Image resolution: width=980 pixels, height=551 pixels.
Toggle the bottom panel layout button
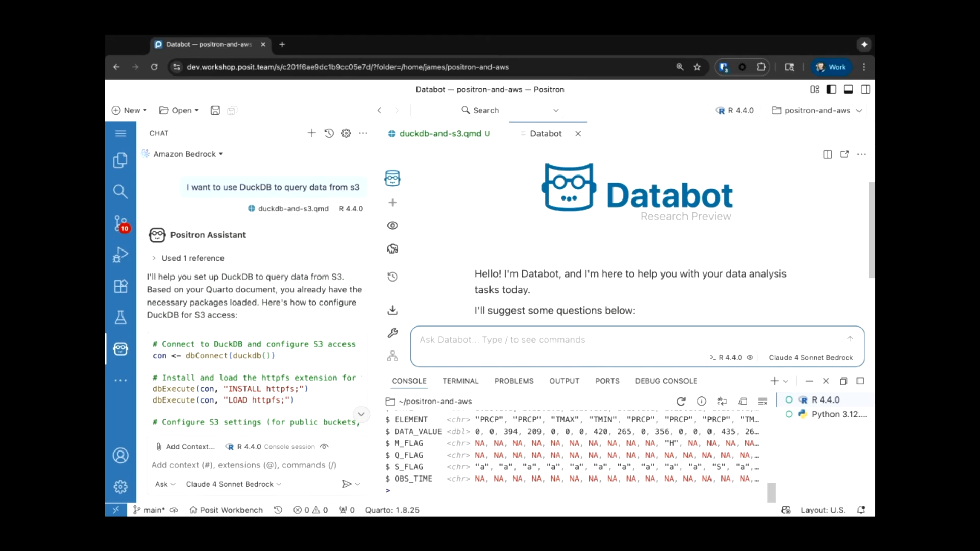click(848, 89)
